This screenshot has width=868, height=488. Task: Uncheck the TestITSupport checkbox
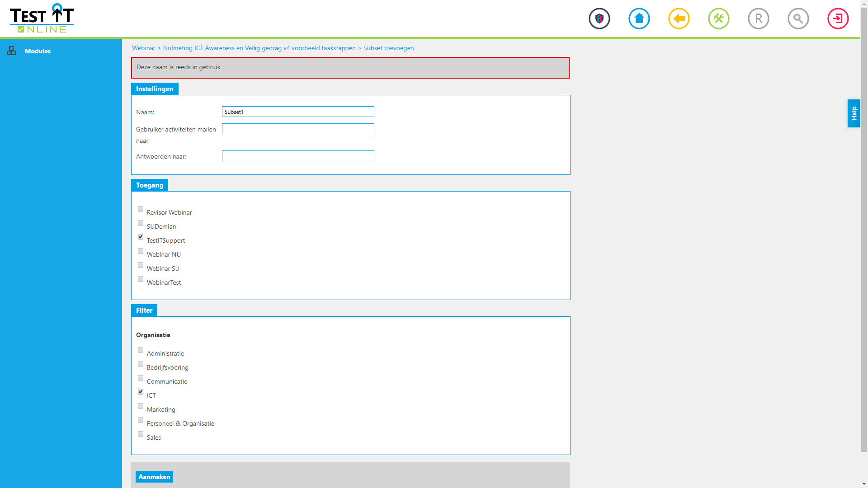[x=141, y=237]
